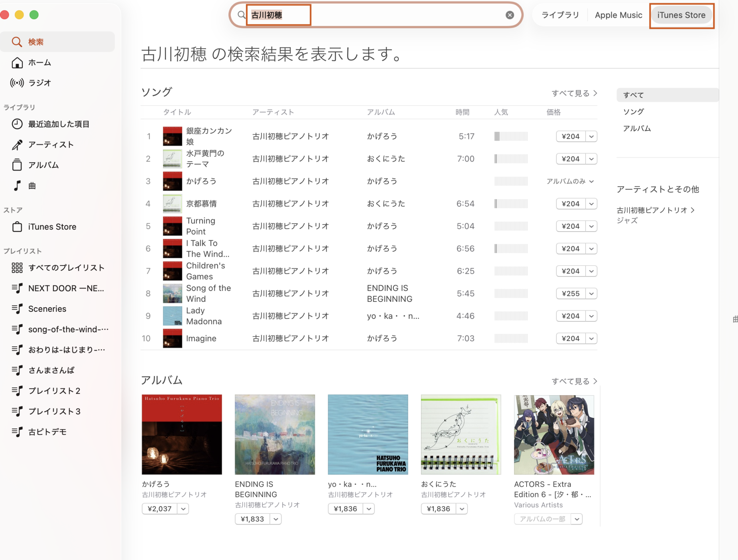Open Radio via broadcast icon
The height and width of the screenshot is (560, 738).
[x=17, y=83]
